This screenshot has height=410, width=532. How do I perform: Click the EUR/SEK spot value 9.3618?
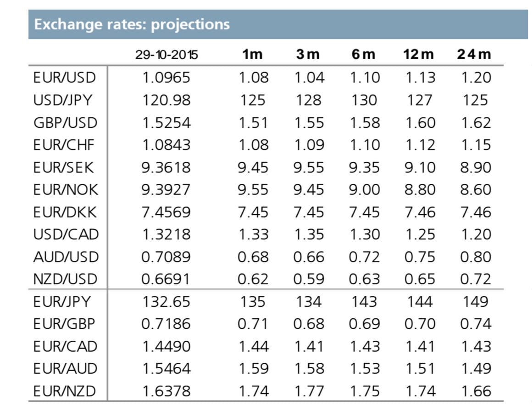tap(166, 167)
